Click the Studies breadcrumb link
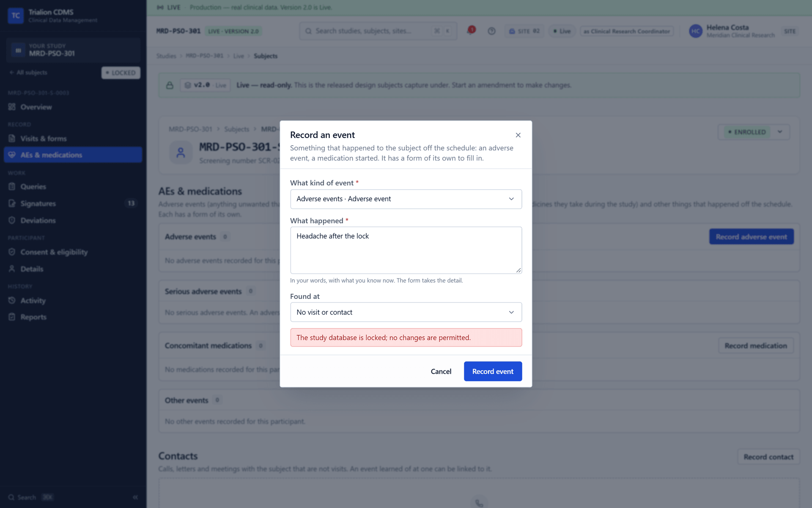Screen dimensions: 812x508 166,56
